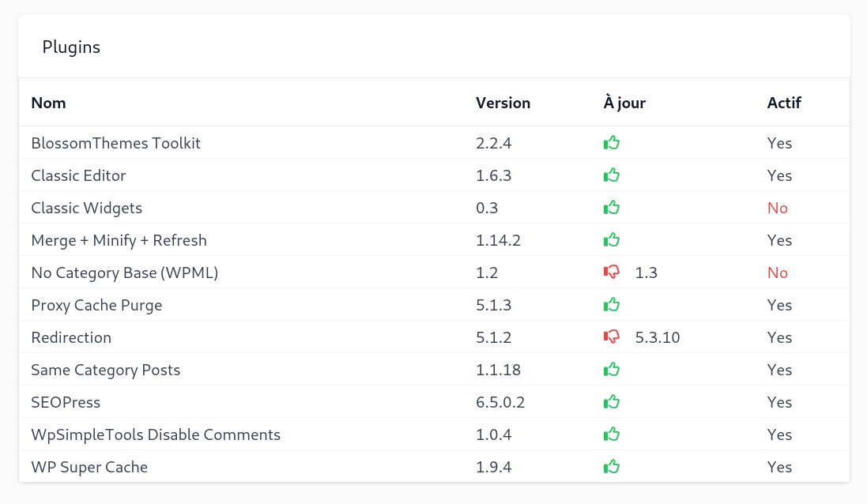Click thumbs-down icon in Redirection row
The width and height of the screenshot is (867, 504).
click(x=611, y=337)
